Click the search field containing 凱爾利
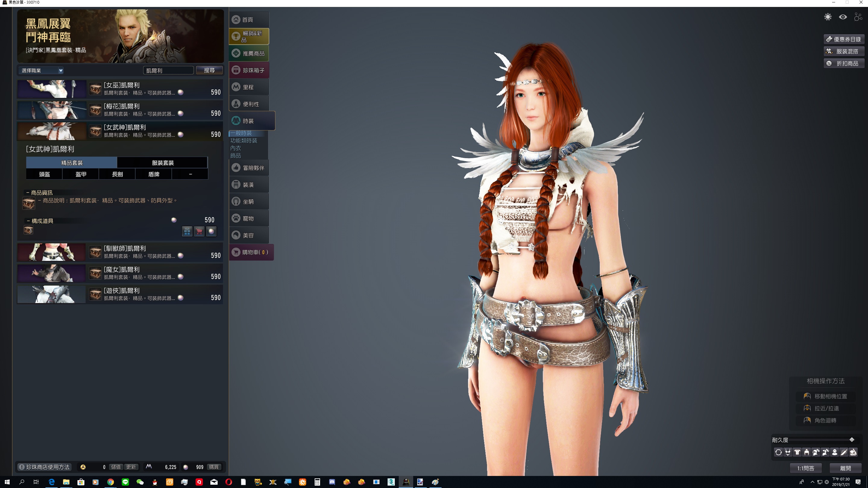 [168, 70]
